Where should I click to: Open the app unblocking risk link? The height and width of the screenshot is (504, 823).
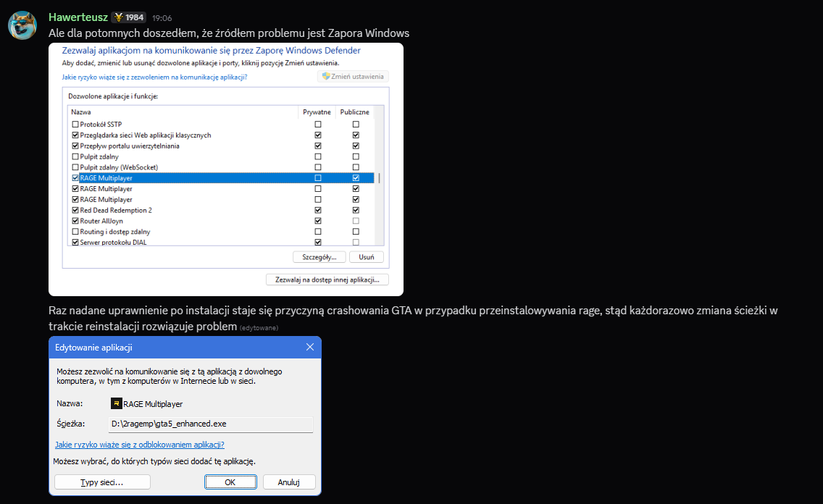point(140,444)
